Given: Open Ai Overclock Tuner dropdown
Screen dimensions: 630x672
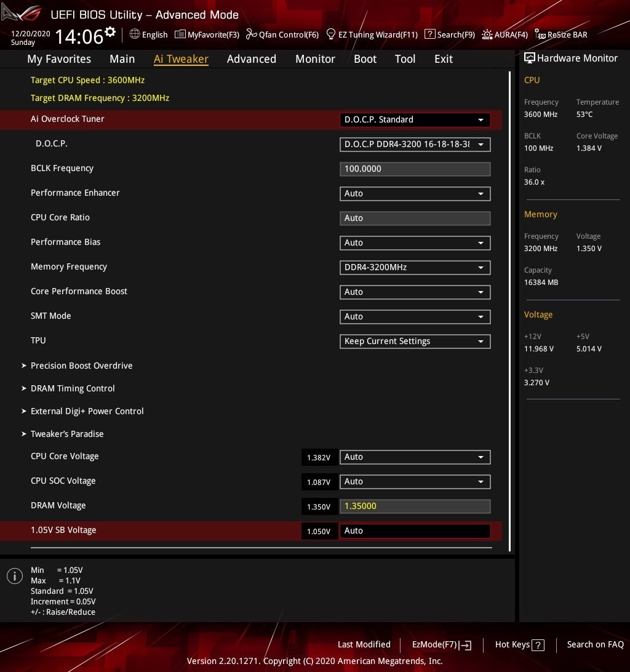Looking at the screenshot, I should pyautogui.click(x=415, y=119).
